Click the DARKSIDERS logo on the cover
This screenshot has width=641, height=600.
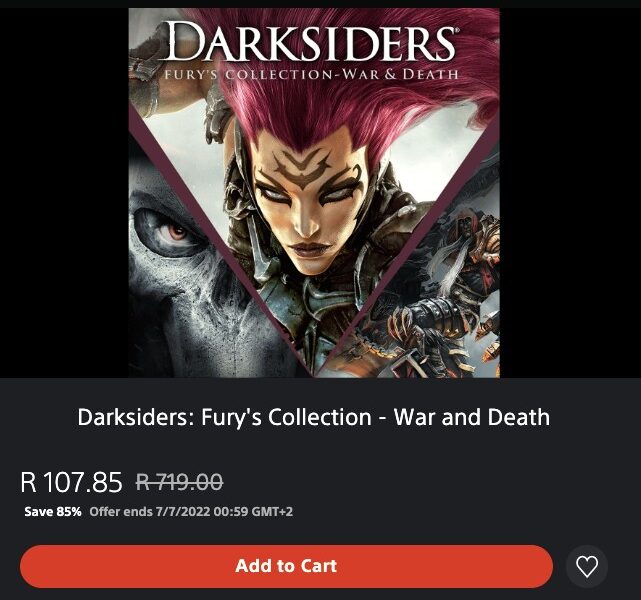(312, 43)
